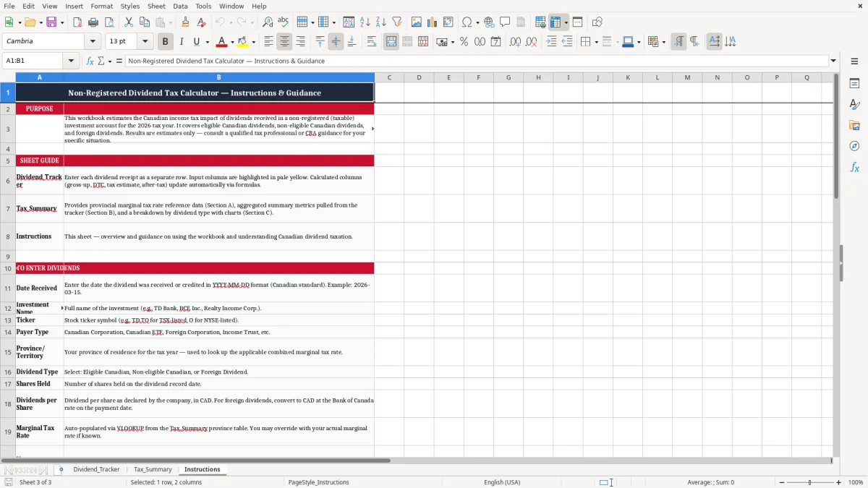Switch to the Tax_Summary sheet tab
Viewport: 868px width, 488px height.
click(x=153, y=469)
